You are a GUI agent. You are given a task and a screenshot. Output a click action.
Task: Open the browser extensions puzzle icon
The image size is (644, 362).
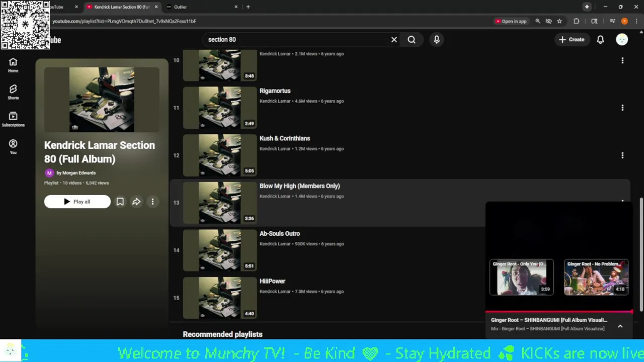point(577,21)
